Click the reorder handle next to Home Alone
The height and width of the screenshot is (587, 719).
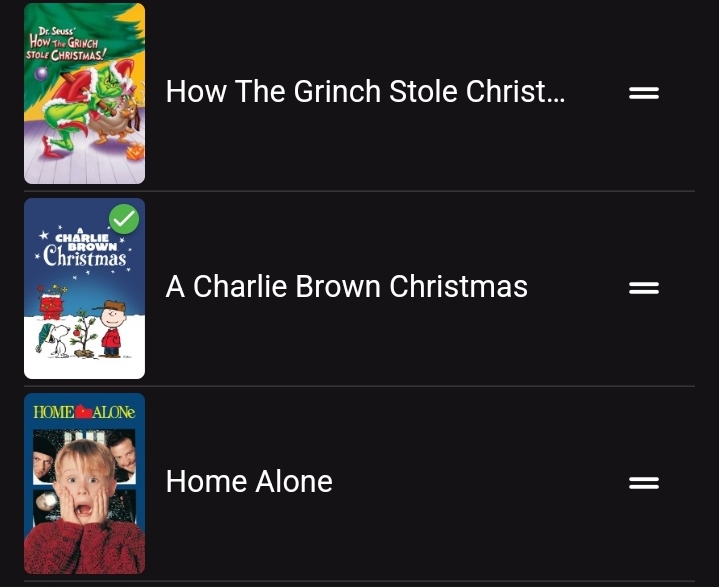pyautogui.click(x=643, y=483)
